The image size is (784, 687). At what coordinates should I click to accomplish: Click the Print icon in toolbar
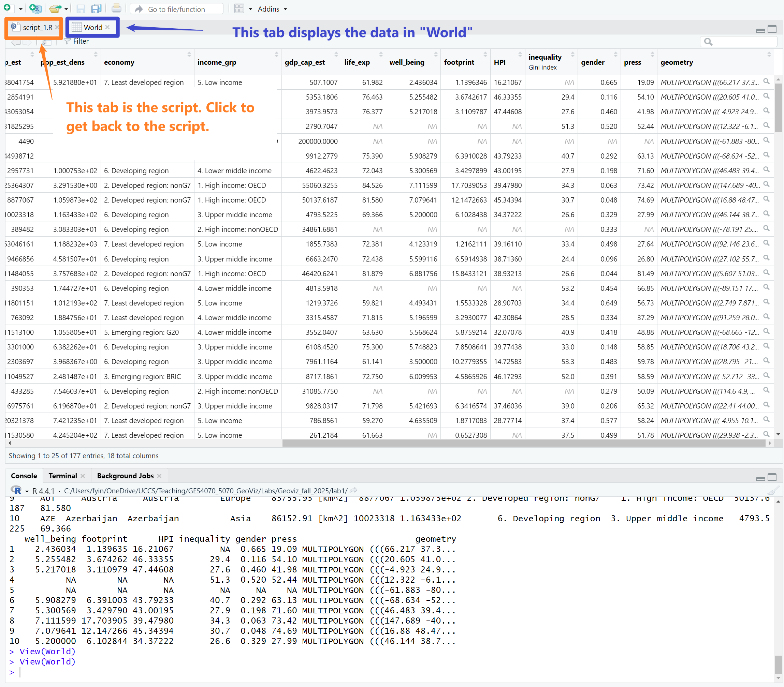click(116, 9)
